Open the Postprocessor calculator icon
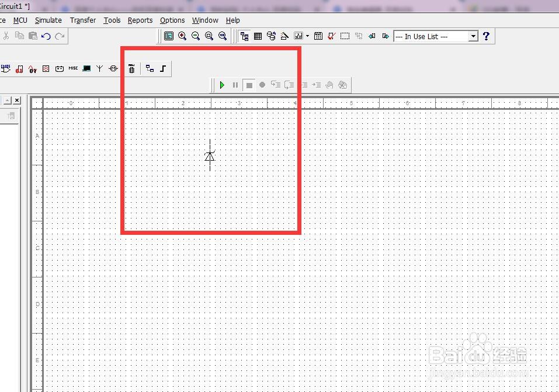Image resolution: width=559 pixels, height=392 pixels. tap(318, 36)
